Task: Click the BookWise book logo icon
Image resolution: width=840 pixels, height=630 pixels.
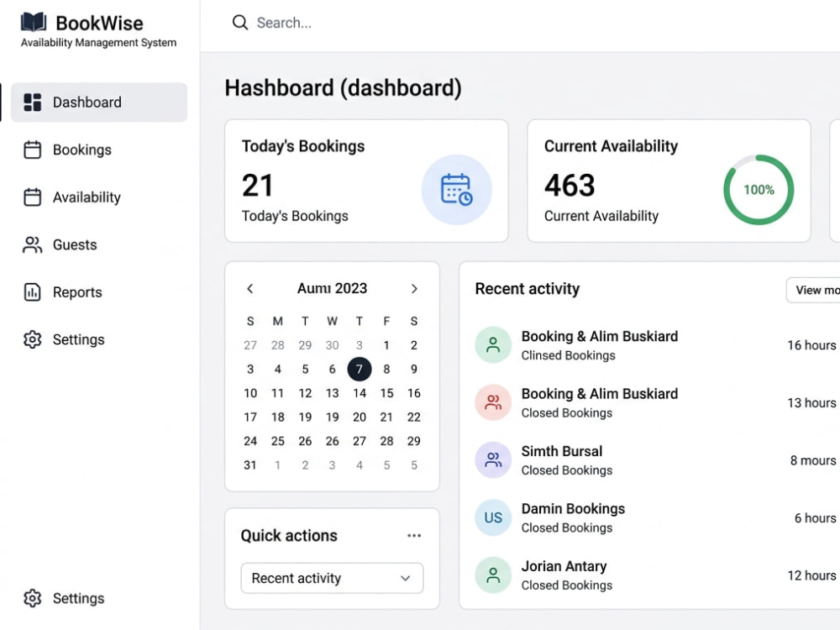Action: [x=34, y=23]
